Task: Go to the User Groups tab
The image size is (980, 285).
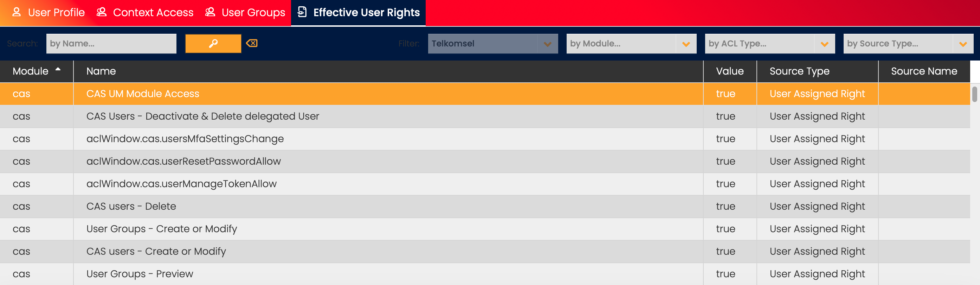Action: pos(253,13)
